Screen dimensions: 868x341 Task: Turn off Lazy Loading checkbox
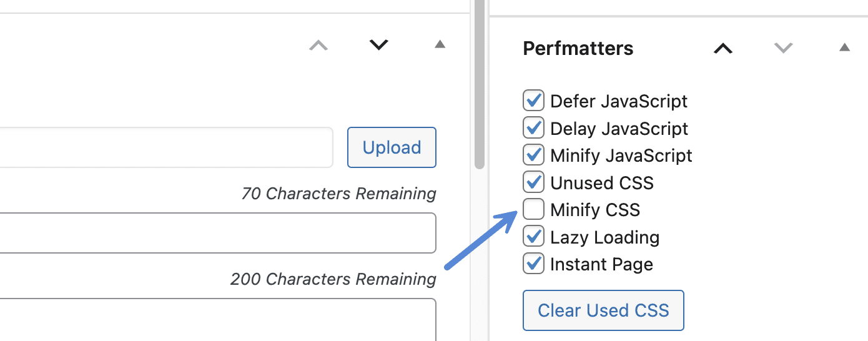(533, 237)
